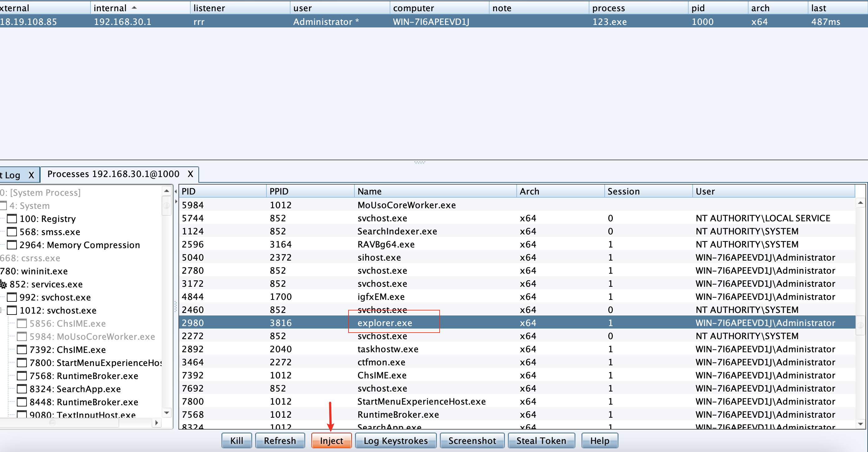Viewport: 868px width, 452px height.
Task: Sort sessions by last column
Action: (838, 8)
